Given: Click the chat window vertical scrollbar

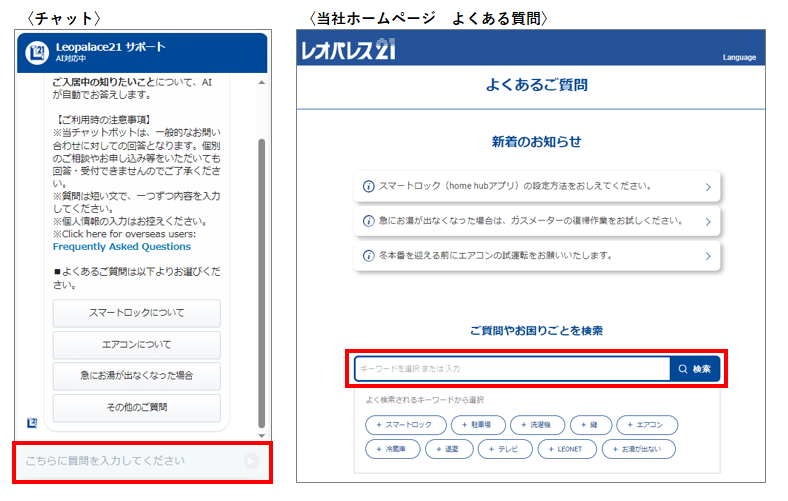Looking at the screenshot, I should pyautogui.click(x=262, y=280).
